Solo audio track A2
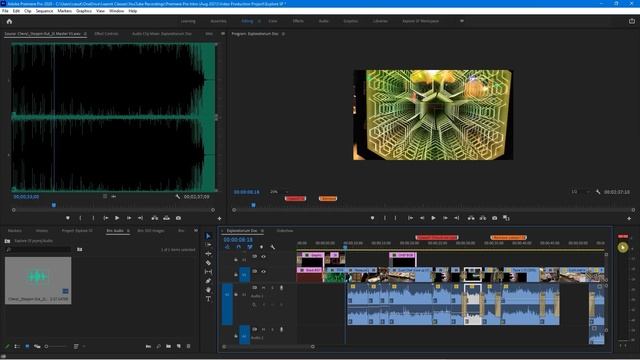Viewport: 640px width, 360px height. pyautogui.click(x=272, y=329)
